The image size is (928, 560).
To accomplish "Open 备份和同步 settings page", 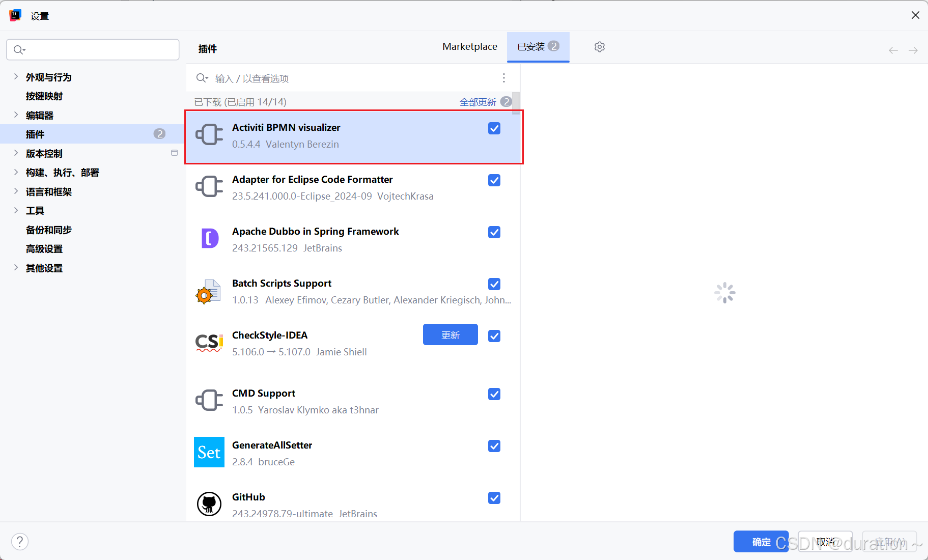I will [49, 230].
